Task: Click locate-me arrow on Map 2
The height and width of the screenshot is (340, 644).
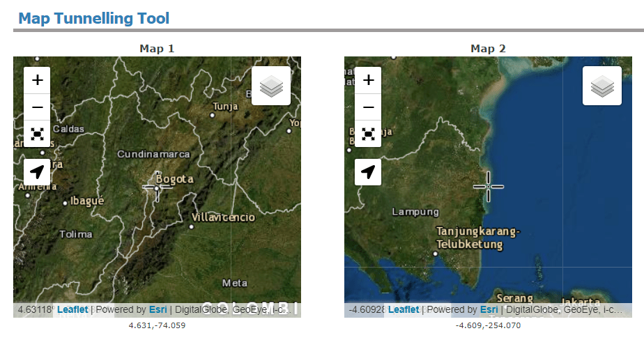Action: [x=368, y=171]
